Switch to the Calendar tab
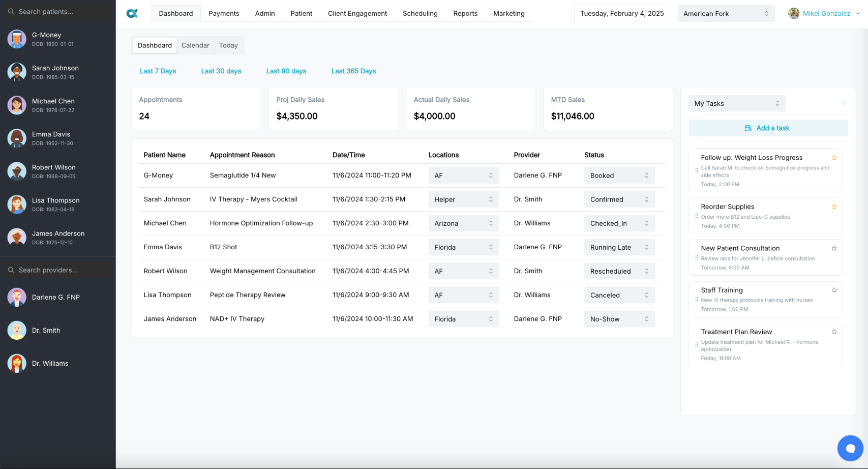 pyautogui.click(x=195, y=45)
